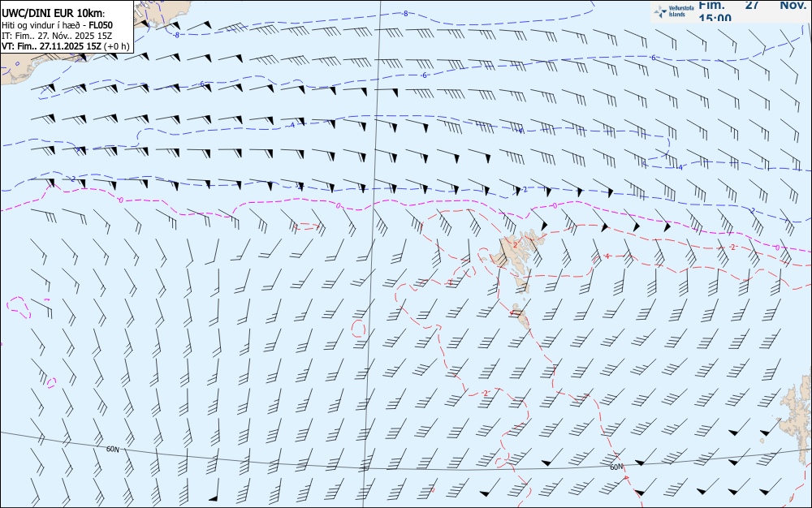Click the 'IT: Fim.. 27. Nóv.. 2025 15Z' line
Screen dimensions: 812x508
(x=57, y=36)
